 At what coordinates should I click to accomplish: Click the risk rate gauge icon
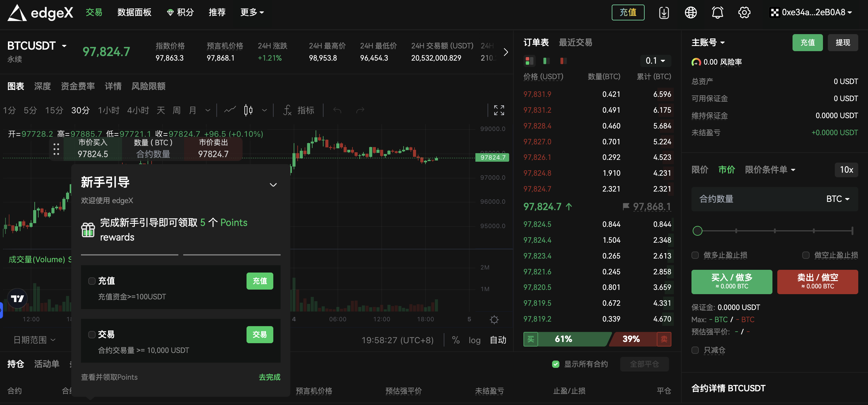[x=696, y=62]
